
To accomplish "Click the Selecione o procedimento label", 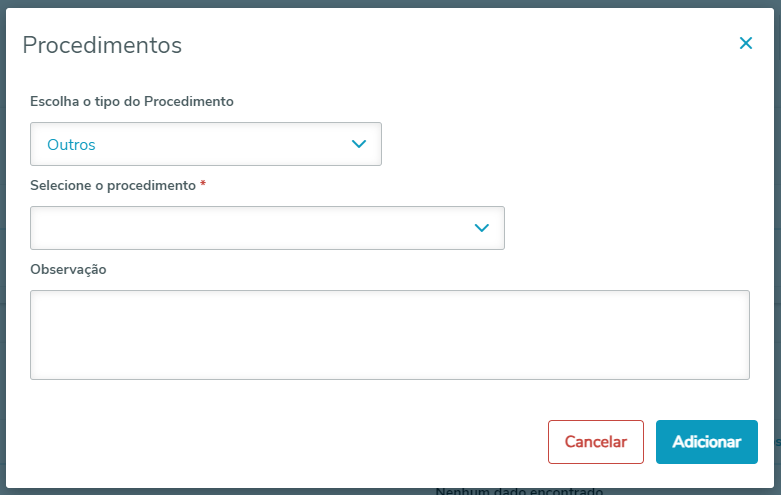I will pyautogui.click(x=113, y=185).
